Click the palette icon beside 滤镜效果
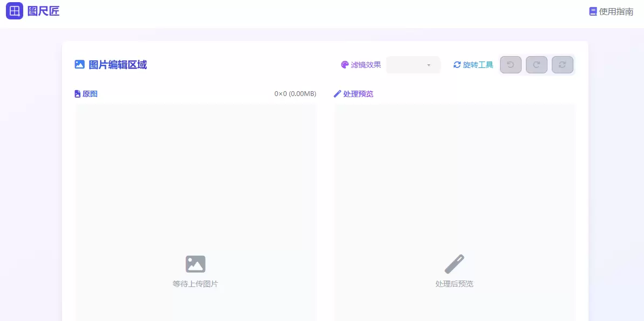644x321 pixels. 345,65
